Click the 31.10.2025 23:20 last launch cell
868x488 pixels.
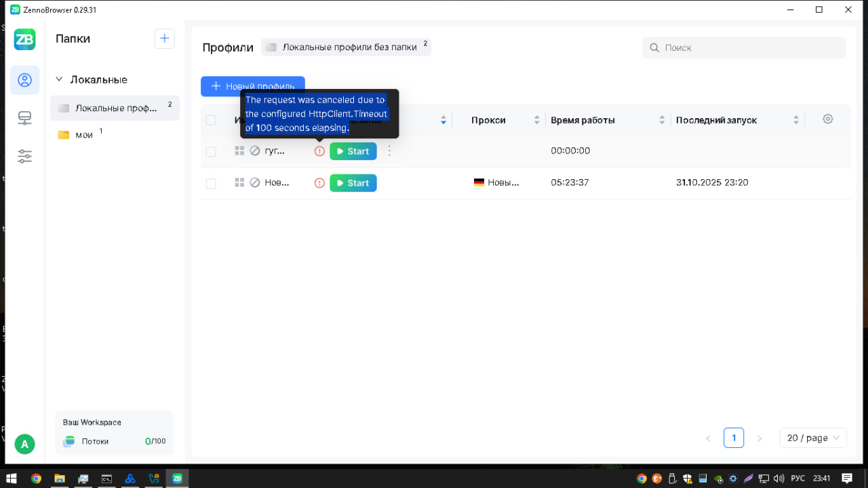[x=712, y=183]
